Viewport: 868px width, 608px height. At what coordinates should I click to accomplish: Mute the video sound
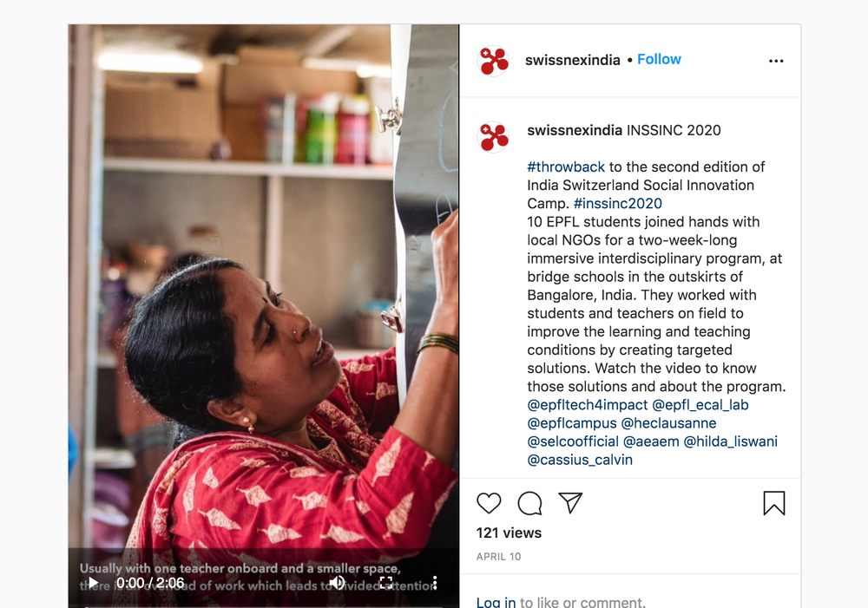(337, 583)
